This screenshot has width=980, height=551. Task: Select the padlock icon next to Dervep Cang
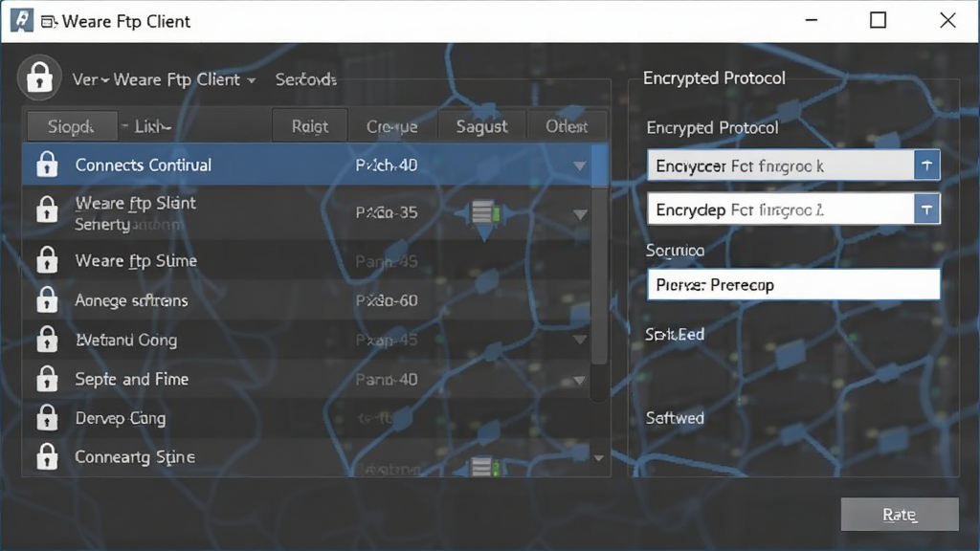[47, 417]
